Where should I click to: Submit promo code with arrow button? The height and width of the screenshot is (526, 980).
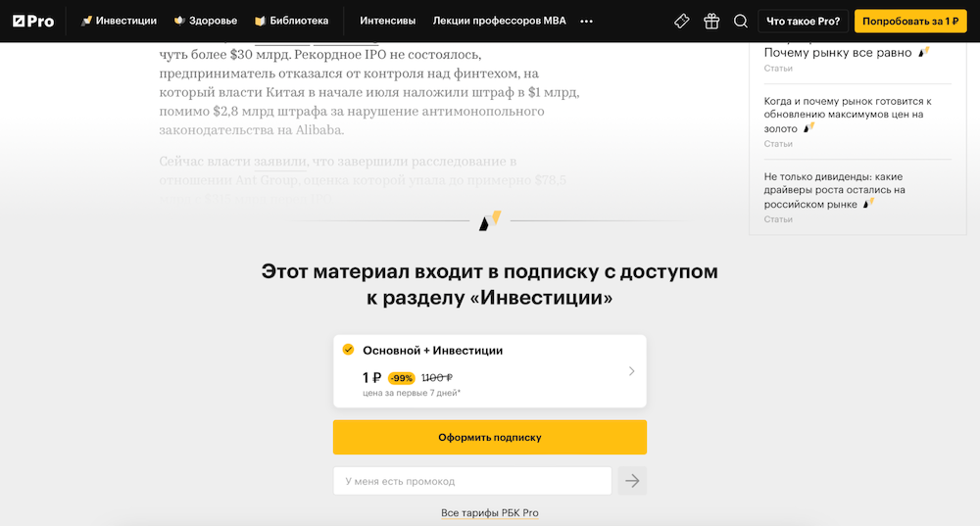[632, 481]
